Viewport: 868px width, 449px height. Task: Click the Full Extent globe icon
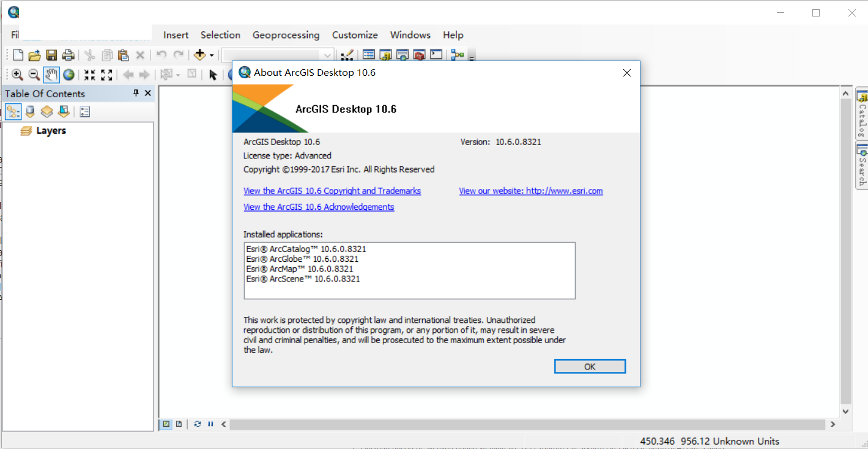click(69, 75)
